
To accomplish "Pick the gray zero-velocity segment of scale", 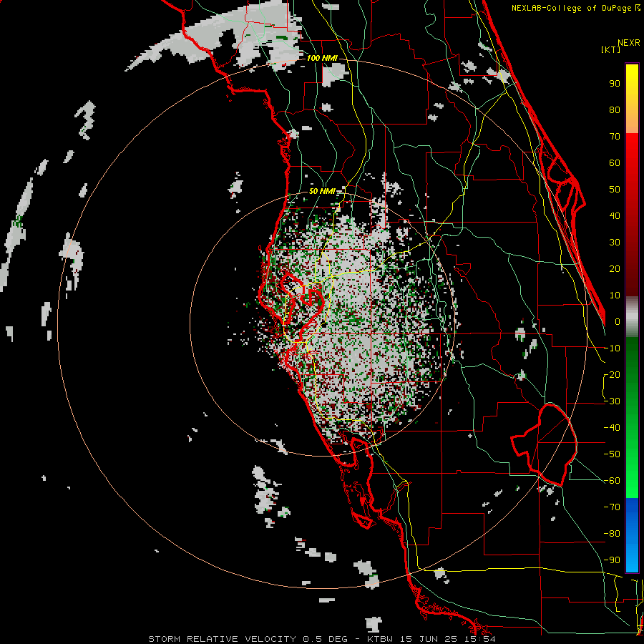I will point(632,317).
